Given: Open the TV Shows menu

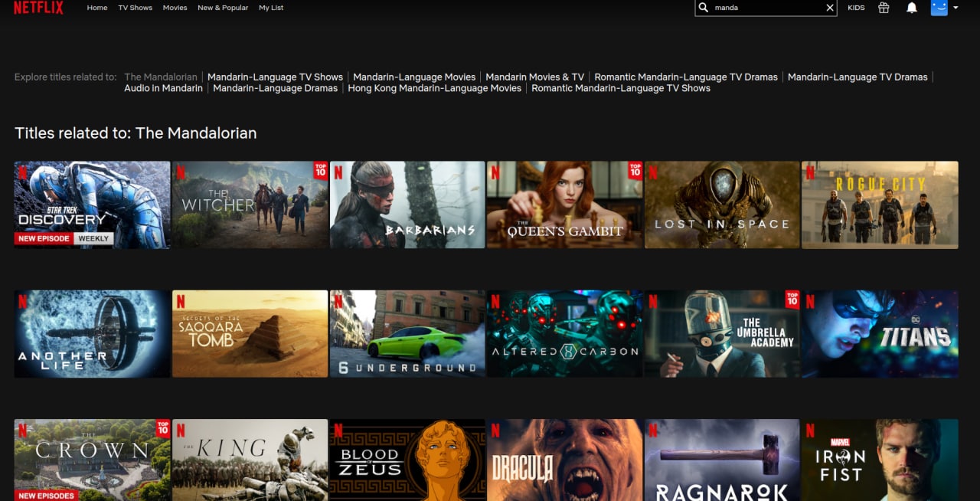Looking at the screenshot, I should pyautogui.click(x=135, y=8).
